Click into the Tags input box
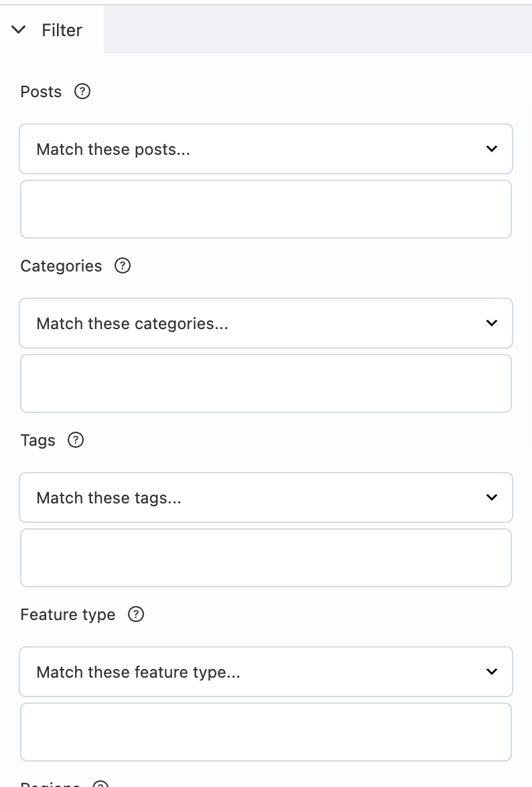This screenshot has width=532, height=787. click(x=266, y=558)
